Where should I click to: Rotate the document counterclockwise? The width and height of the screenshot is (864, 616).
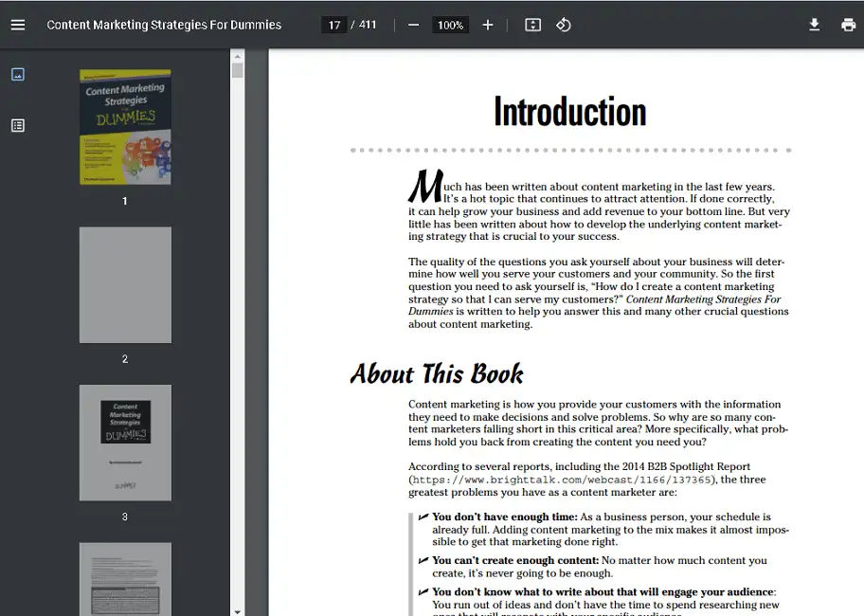click(564, 25)
